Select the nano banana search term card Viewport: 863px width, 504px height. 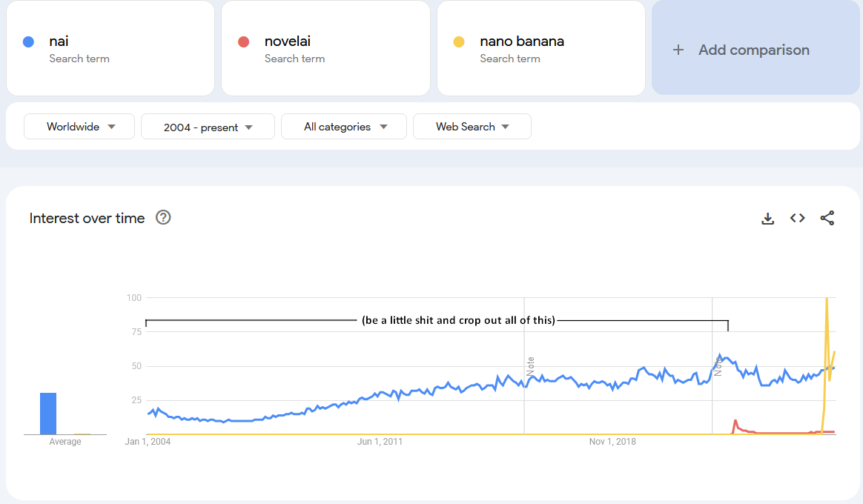(541, 48)
